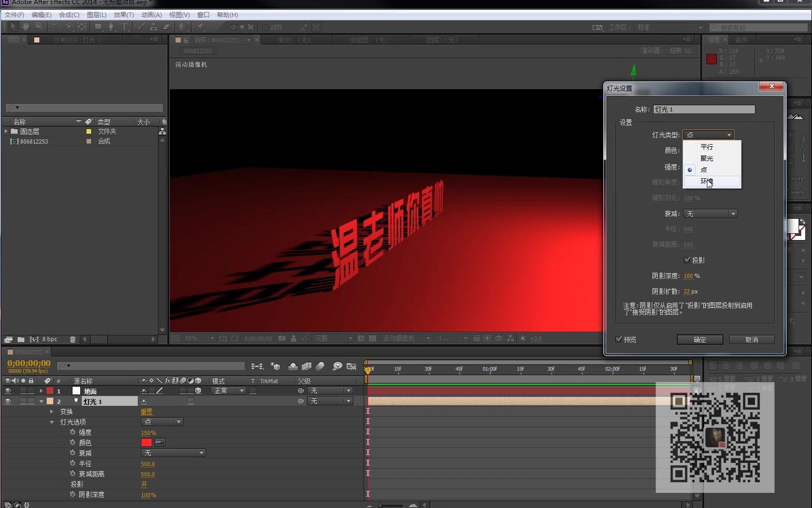The width and height of the screenshot is (812, 508).
Task: Click the draft 3D icon in the timeline
Action: 275,366
